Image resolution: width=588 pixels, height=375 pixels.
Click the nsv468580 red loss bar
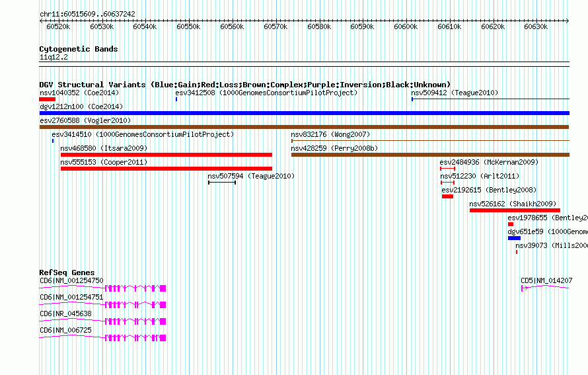pyautogui.click(x=166, y=155)
